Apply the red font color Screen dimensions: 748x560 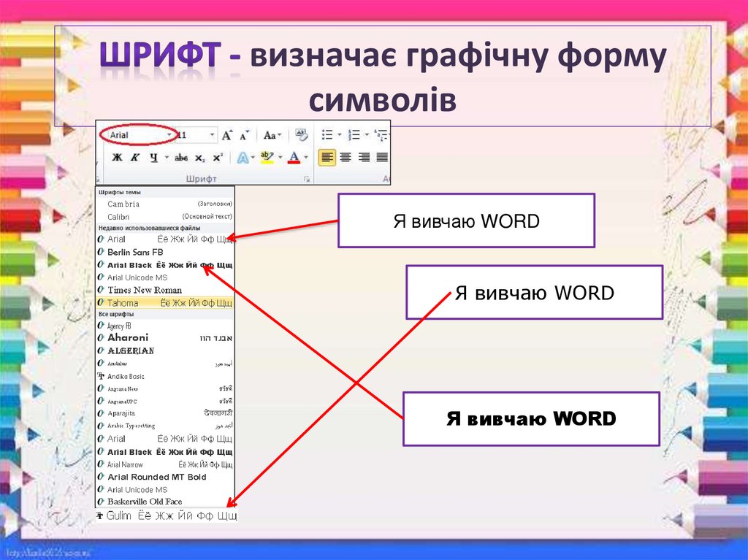tap(294, 158)
